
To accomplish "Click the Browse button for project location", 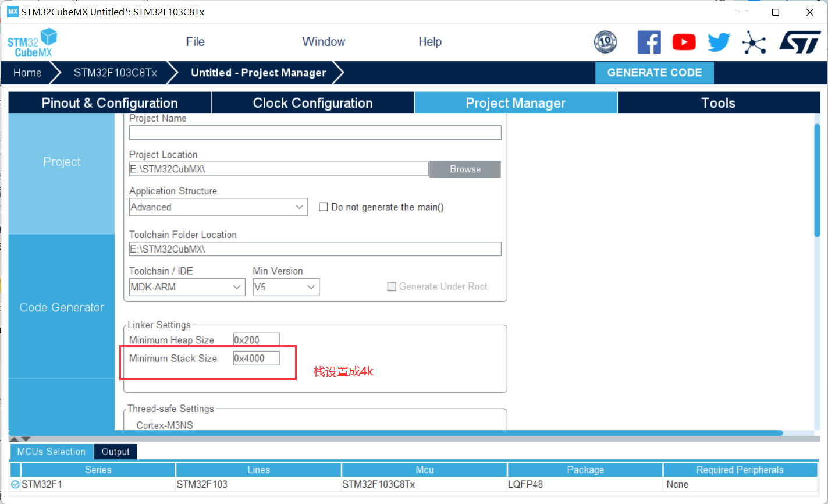I will (465, 169).
